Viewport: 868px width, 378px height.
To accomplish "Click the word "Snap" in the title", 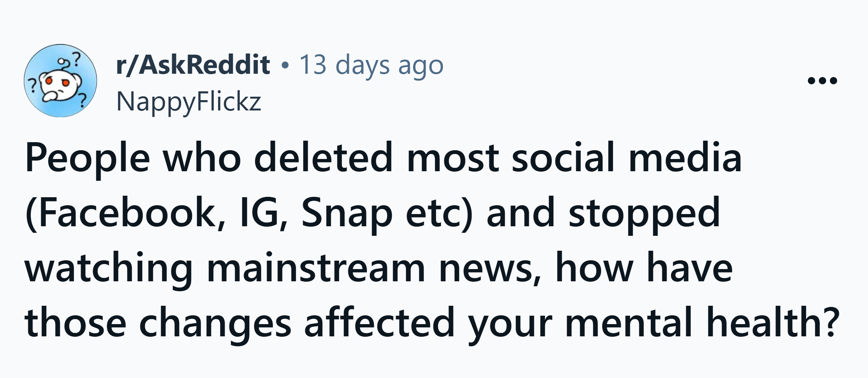I will [x=347, y=213].
